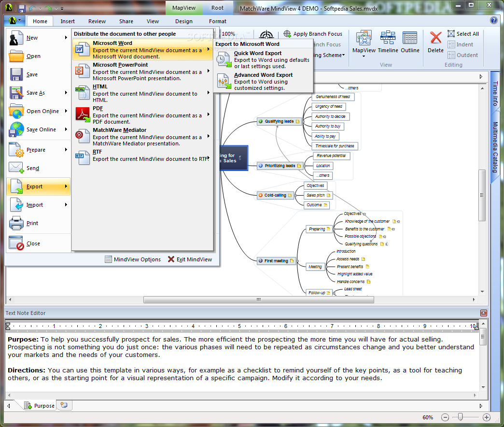504x427 pixels.
Task: Click the note icon on Sales pitch
Action: tap(328, 195)
